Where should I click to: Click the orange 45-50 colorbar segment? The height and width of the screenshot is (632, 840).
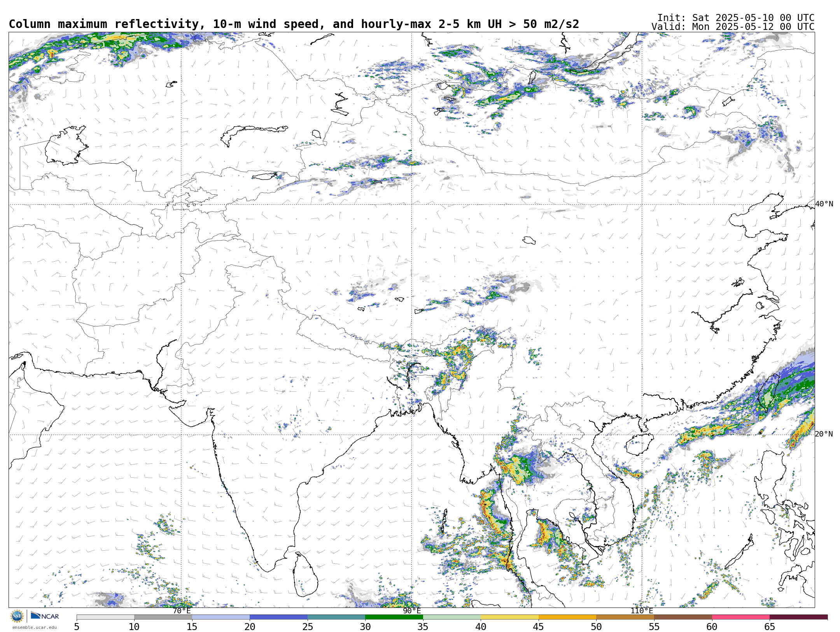(x=567, y=617)
